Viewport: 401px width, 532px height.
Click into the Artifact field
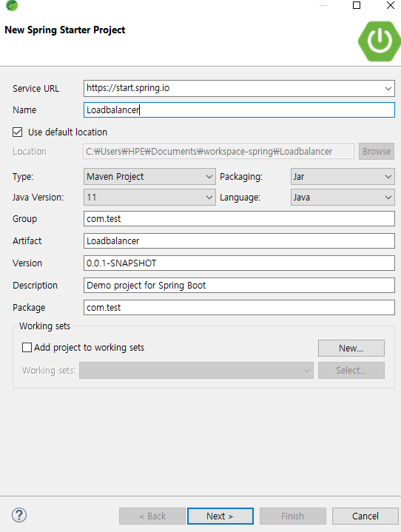(x=239, y=241)
